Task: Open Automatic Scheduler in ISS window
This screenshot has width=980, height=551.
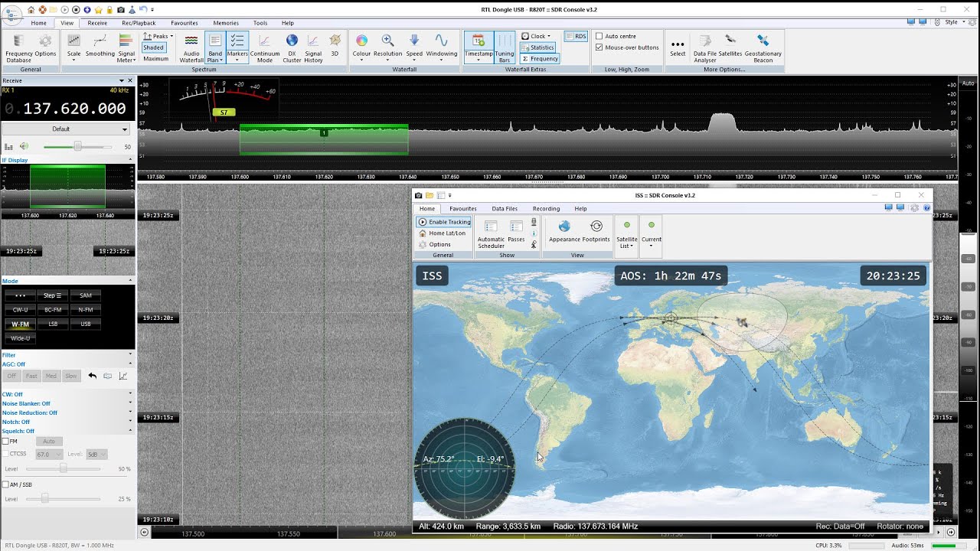Action: [491, 233]
